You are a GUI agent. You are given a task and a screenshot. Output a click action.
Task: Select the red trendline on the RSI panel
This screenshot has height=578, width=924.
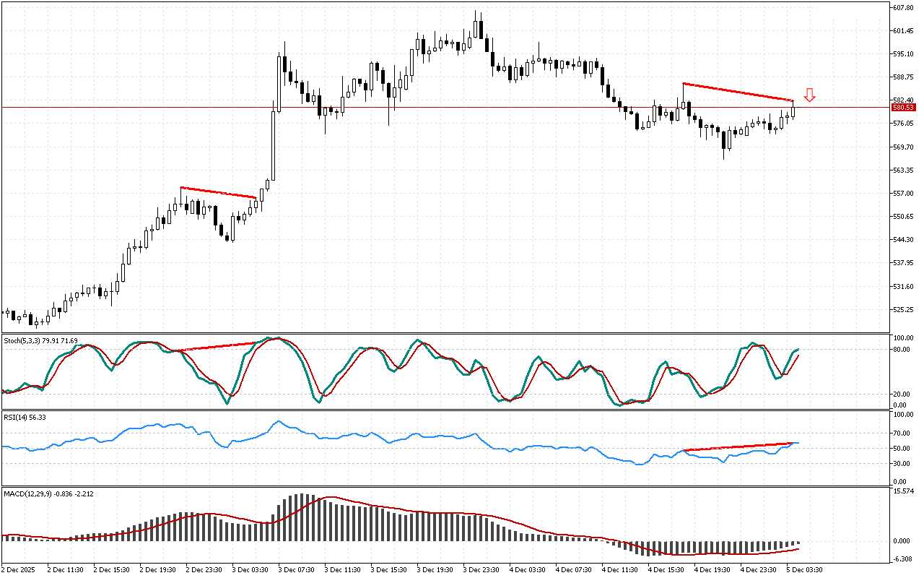(x=738, y=447)
